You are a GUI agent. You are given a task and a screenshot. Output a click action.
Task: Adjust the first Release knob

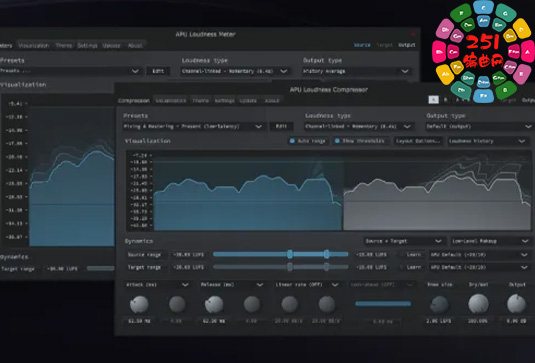[x=214, y=304]
